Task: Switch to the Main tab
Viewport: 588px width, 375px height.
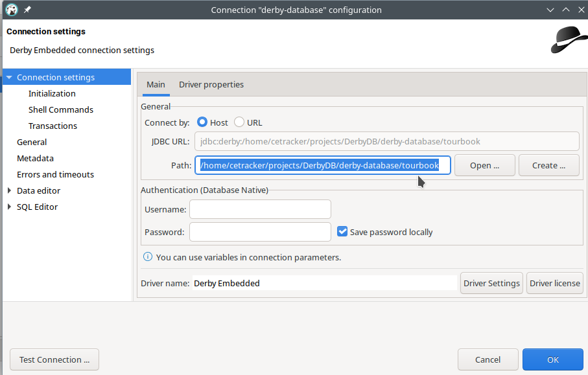Action: coord(156,85)
